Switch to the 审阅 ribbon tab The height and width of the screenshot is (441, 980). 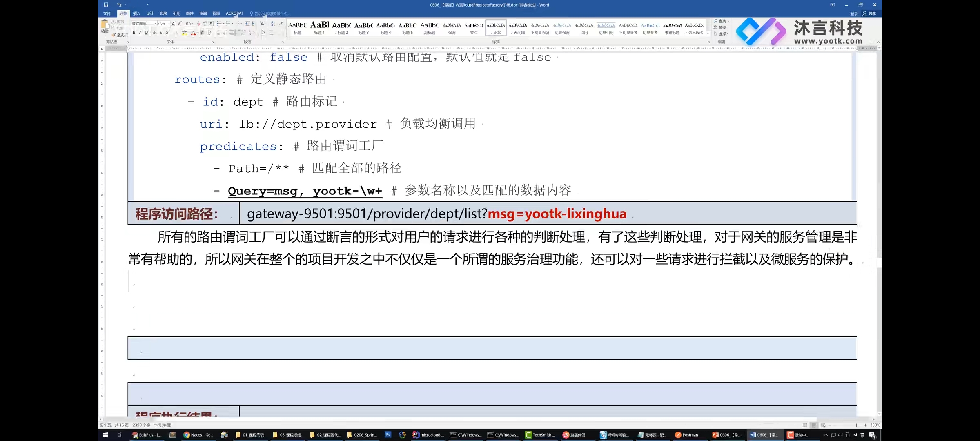coord(203,13)
